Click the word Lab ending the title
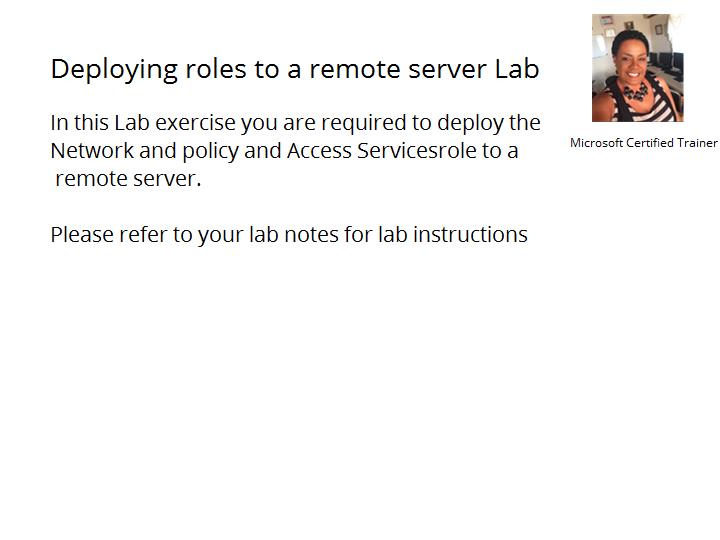Image resolution: width=720 pixels, height=540 pixels. point(517,69)
